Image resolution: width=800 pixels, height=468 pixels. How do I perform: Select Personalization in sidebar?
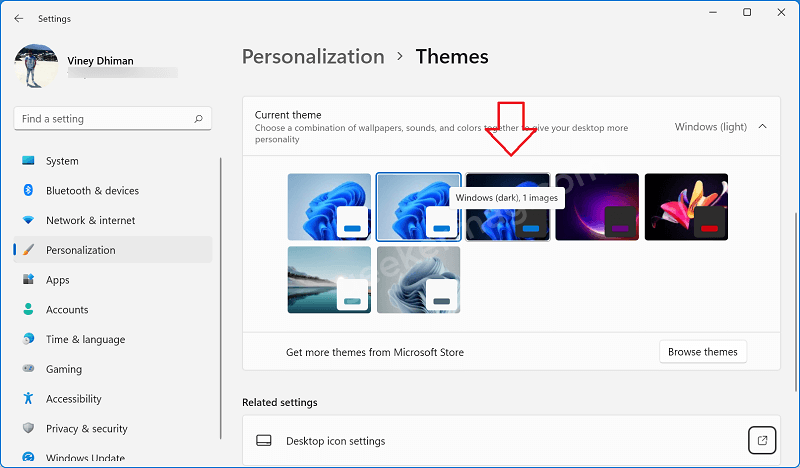click(x=113, y=250)
